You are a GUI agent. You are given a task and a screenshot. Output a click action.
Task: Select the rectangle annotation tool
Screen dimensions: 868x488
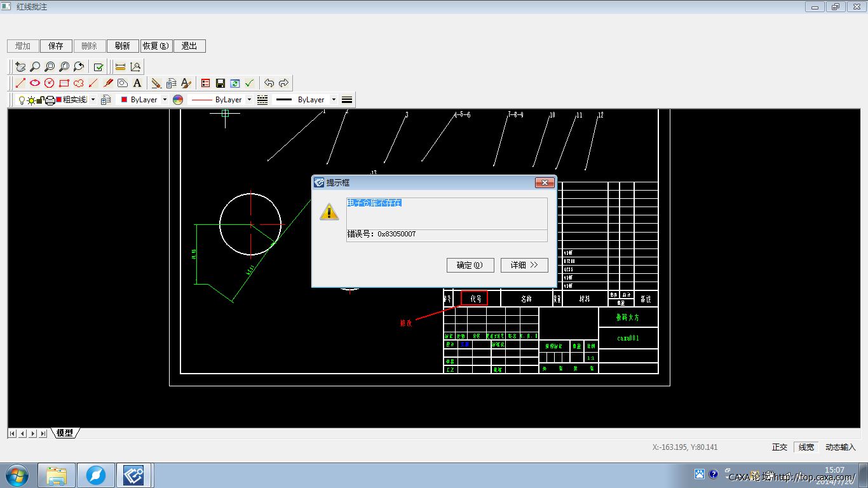click(64, 83)
